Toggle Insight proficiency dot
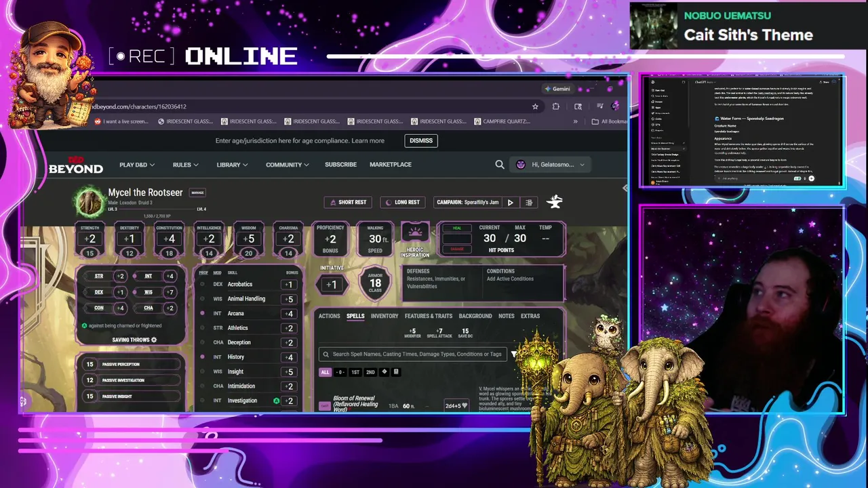Image resolution: width=868 pixels, height=488 pixels. click(202, 371)
